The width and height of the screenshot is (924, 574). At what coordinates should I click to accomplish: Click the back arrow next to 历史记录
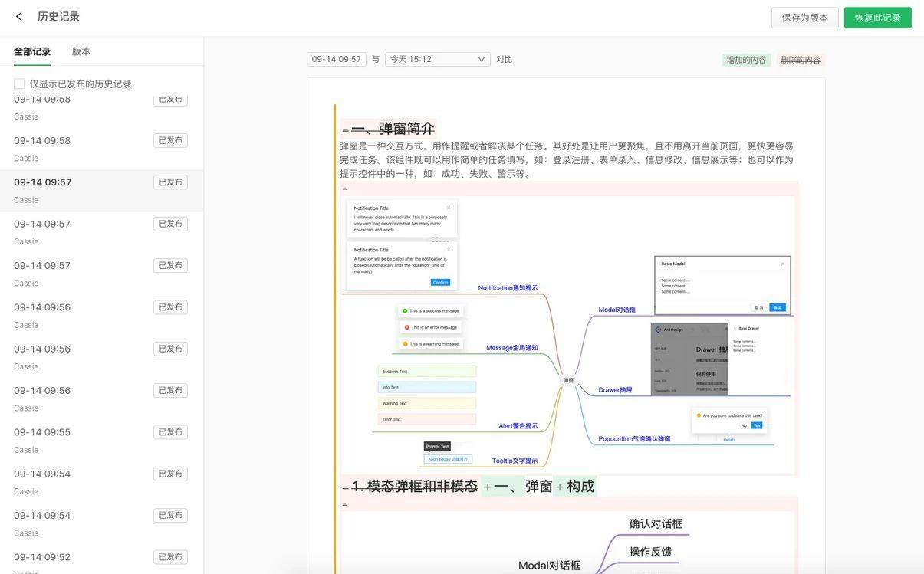point(19,17)
